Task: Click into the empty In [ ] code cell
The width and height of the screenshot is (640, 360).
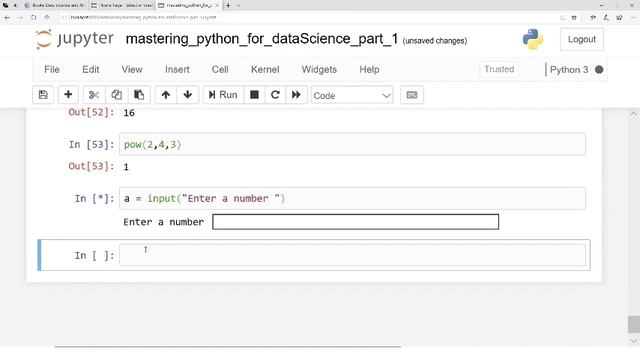Action: 352,255
